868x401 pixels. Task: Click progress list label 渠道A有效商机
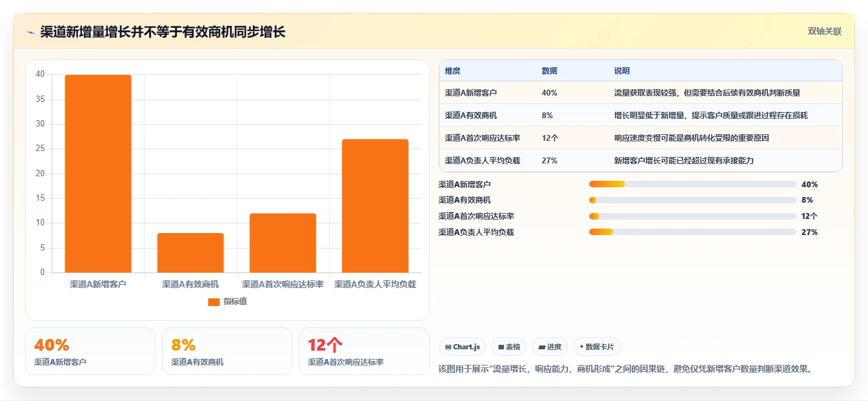point(465,200)
